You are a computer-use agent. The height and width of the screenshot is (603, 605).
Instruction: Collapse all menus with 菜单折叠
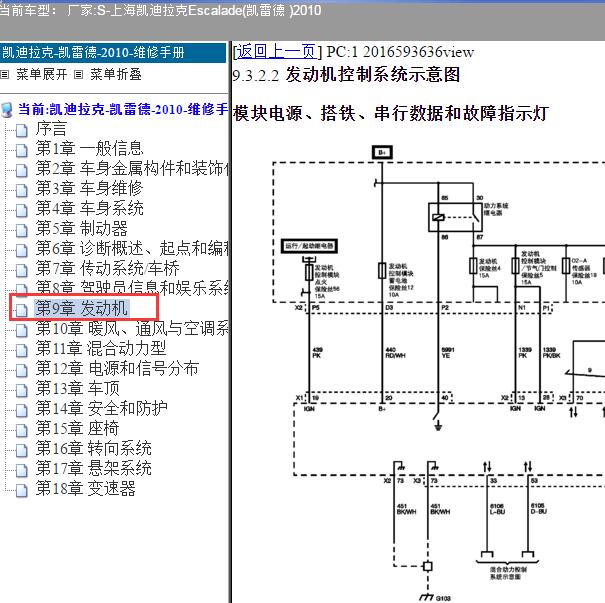116,74
